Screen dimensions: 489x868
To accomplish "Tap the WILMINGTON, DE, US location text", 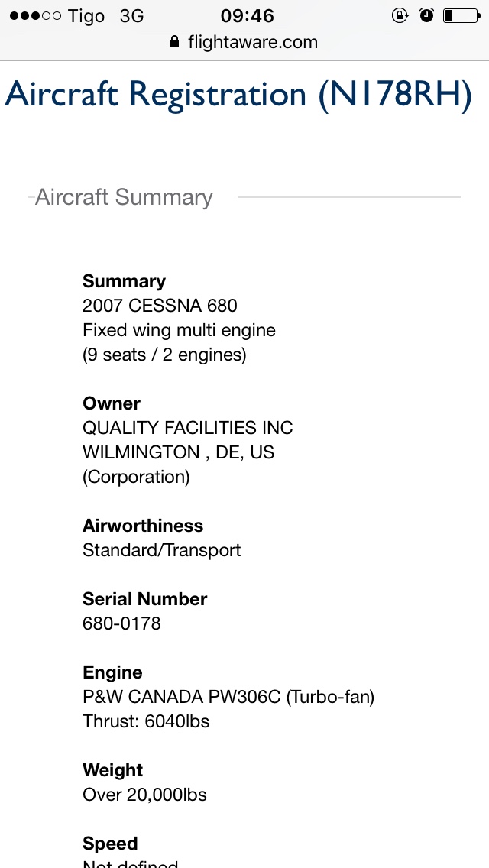I will point(178,452).
